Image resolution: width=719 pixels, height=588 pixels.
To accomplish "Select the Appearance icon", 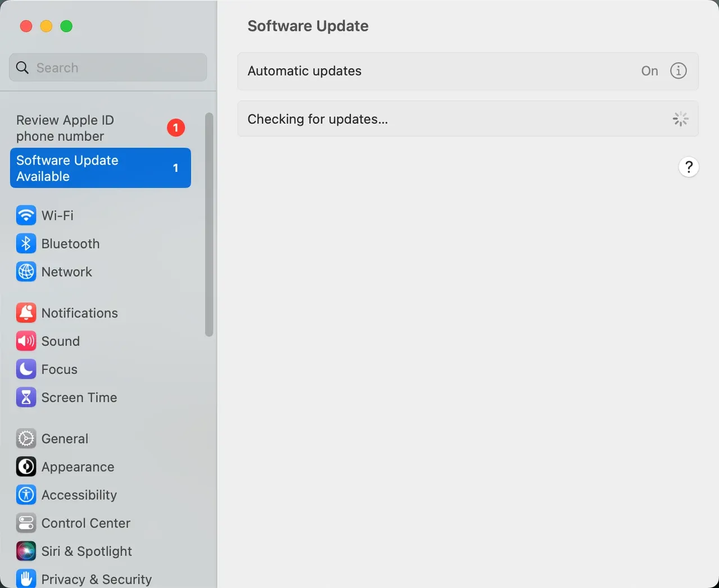I will point(26,467).
